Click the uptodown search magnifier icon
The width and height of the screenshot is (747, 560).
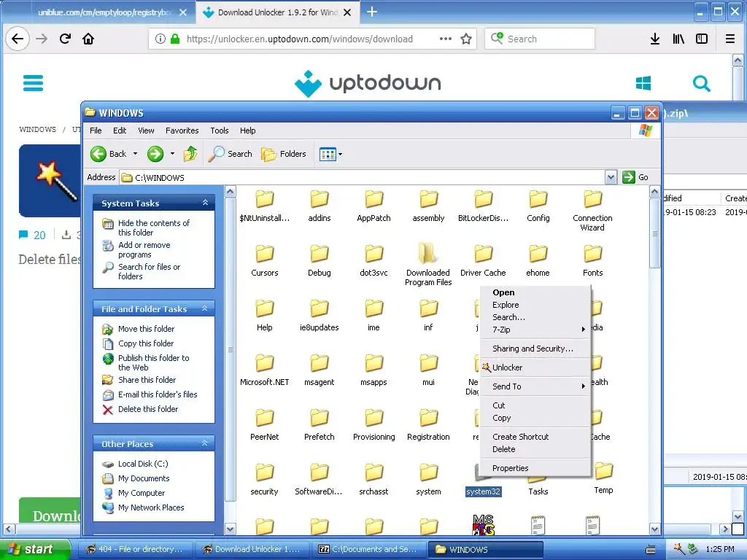(x=701, y=83)
